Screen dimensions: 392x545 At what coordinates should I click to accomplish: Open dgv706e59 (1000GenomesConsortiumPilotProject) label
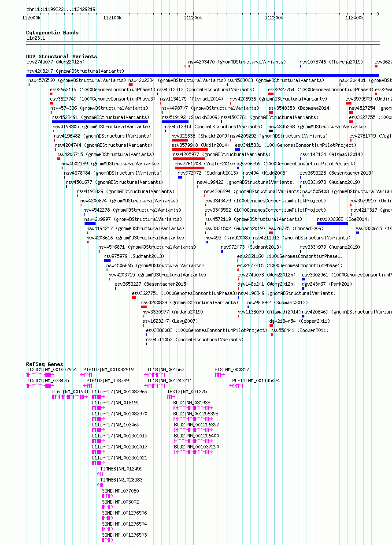click(x=296, y=164)
